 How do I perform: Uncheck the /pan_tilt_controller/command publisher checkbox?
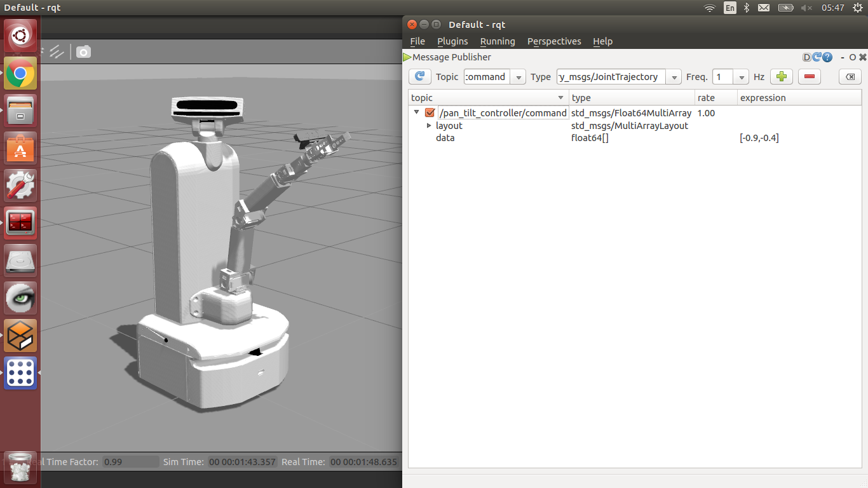point(430,113)
